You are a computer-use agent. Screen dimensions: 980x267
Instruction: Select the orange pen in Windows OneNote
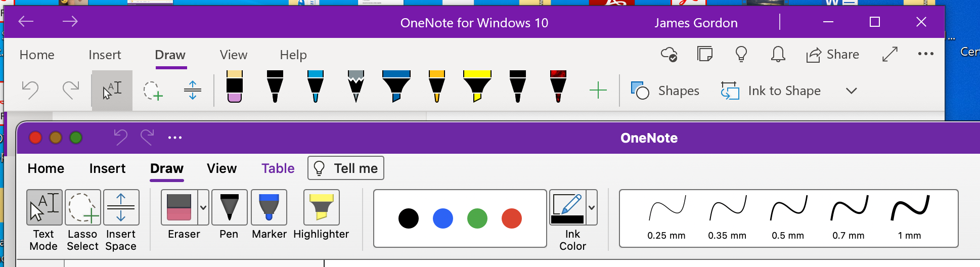click(437, 86)
